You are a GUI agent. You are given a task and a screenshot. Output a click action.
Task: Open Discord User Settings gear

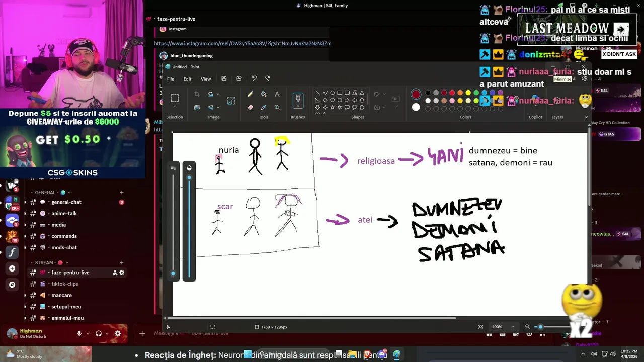pyautogui.click(x=118, y=333)
